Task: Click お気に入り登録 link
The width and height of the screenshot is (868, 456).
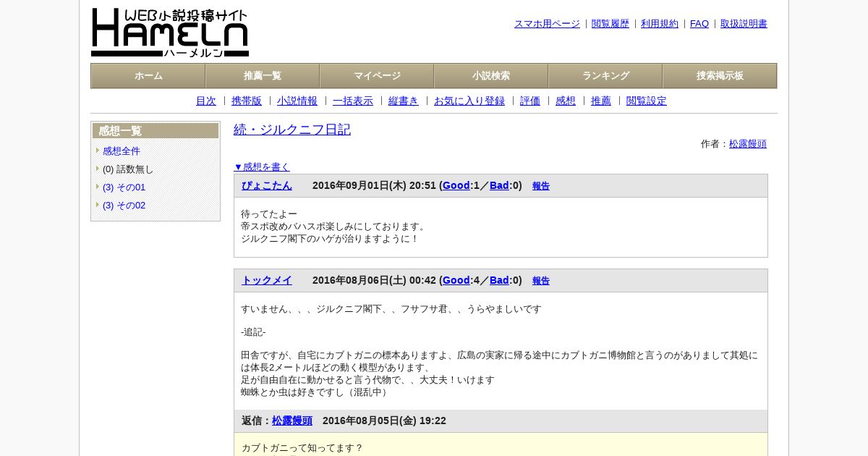Action: pyautogui.click(x=469, y=101)
